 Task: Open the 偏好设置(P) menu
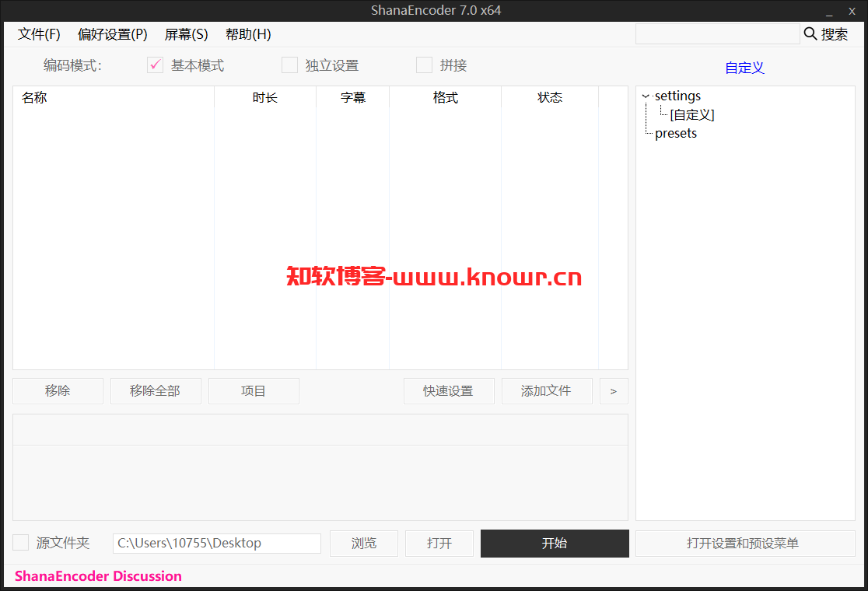[x=112, y=34]
